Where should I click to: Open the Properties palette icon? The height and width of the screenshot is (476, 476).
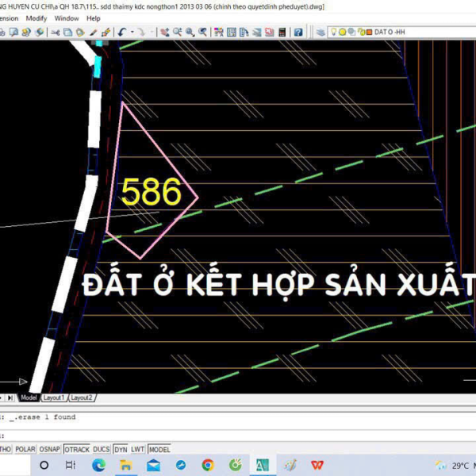coord(219,32)
